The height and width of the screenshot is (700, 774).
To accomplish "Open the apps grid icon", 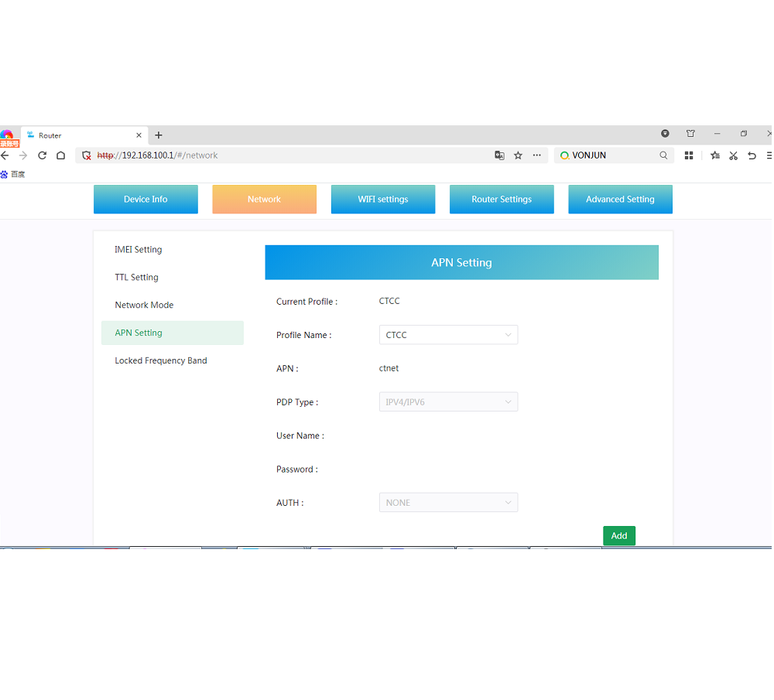I will click(689, 155).
